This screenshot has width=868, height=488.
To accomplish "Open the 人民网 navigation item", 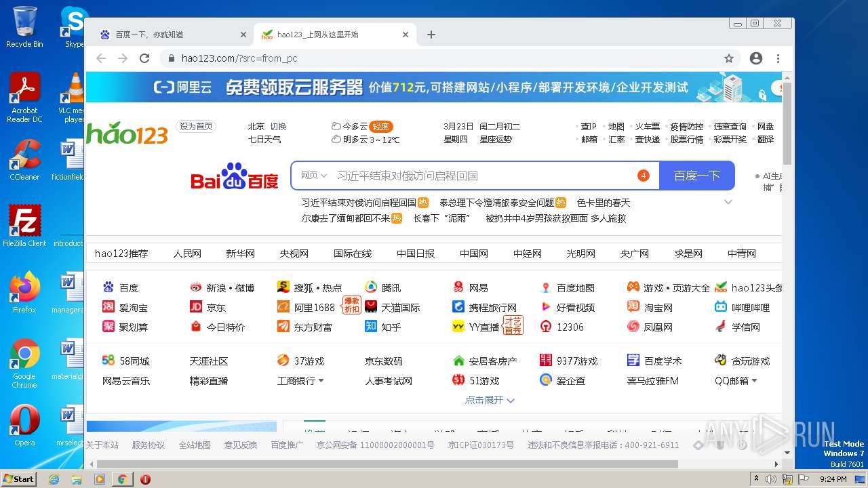I will 187,253.
